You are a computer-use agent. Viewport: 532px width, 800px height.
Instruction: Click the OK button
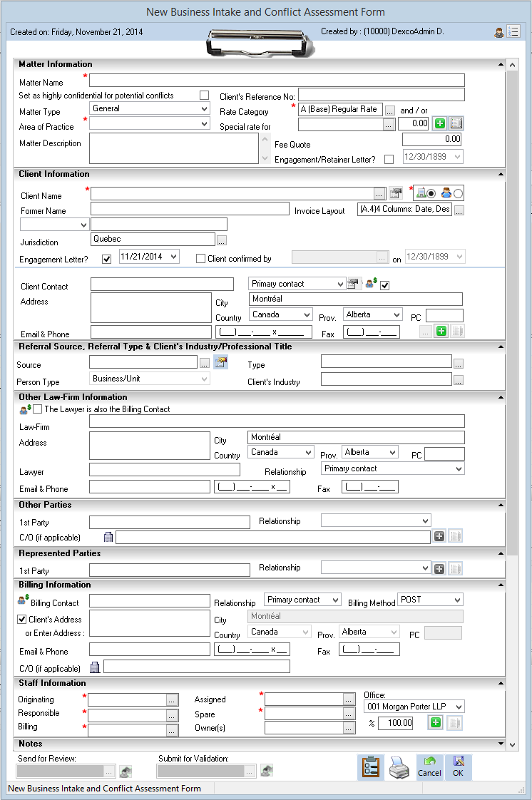point(458,767)
